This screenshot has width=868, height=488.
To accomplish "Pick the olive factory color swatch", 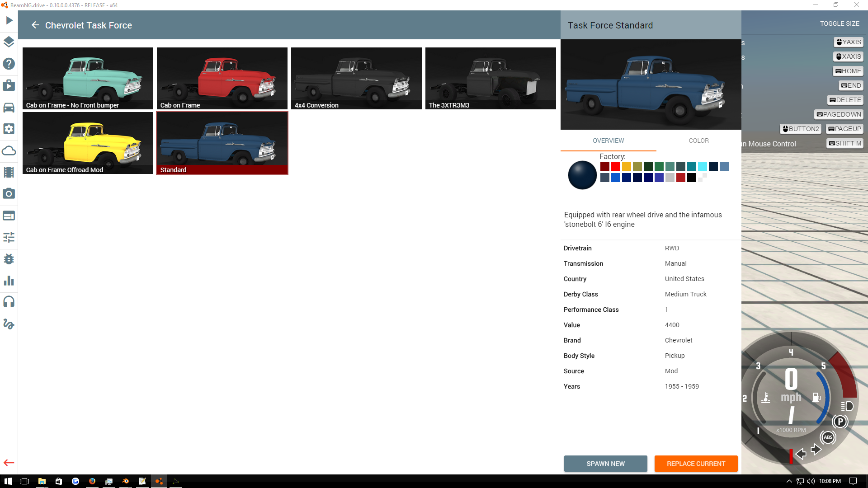I will point(637,166).
